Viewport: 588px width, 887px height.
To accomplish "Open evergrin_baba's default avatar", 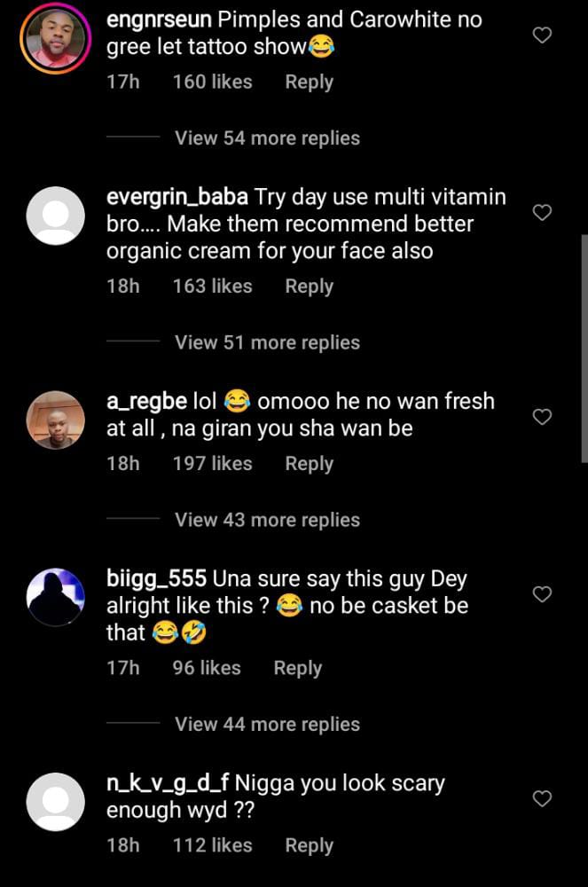I will [x=56, y=216].
